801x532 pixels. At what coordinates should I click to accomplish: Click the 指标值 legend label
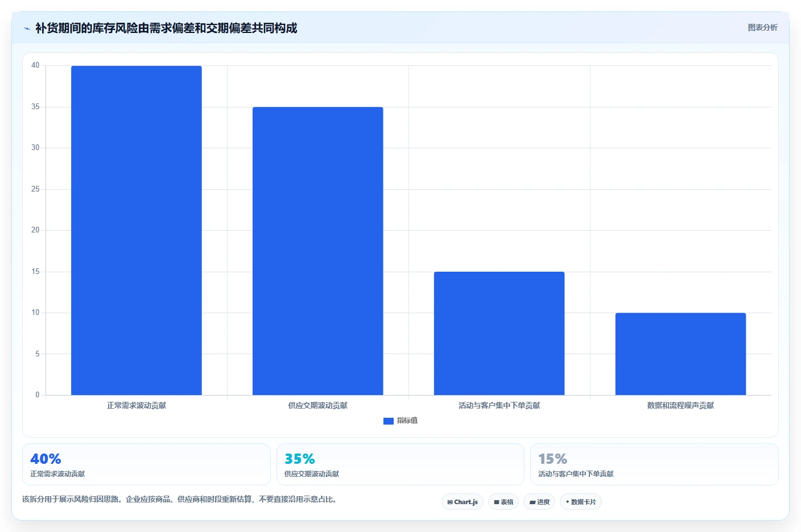point(407,421)
